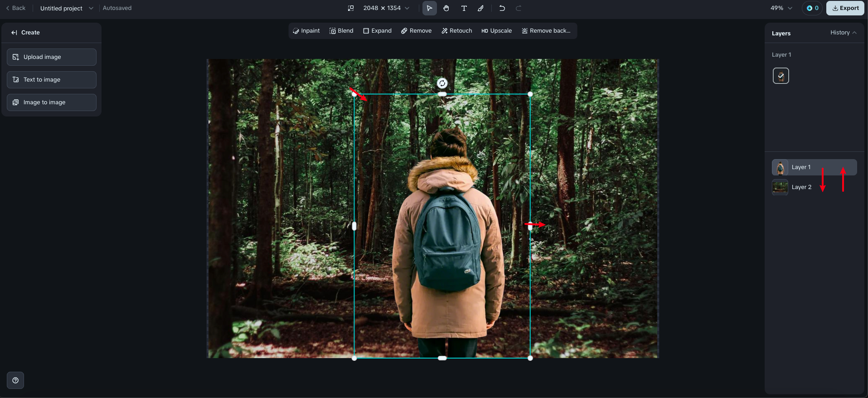The width and height of the screenshot is (868, 398).
Task: Click the top middle handle of selection
Action: tap(442, 94)
